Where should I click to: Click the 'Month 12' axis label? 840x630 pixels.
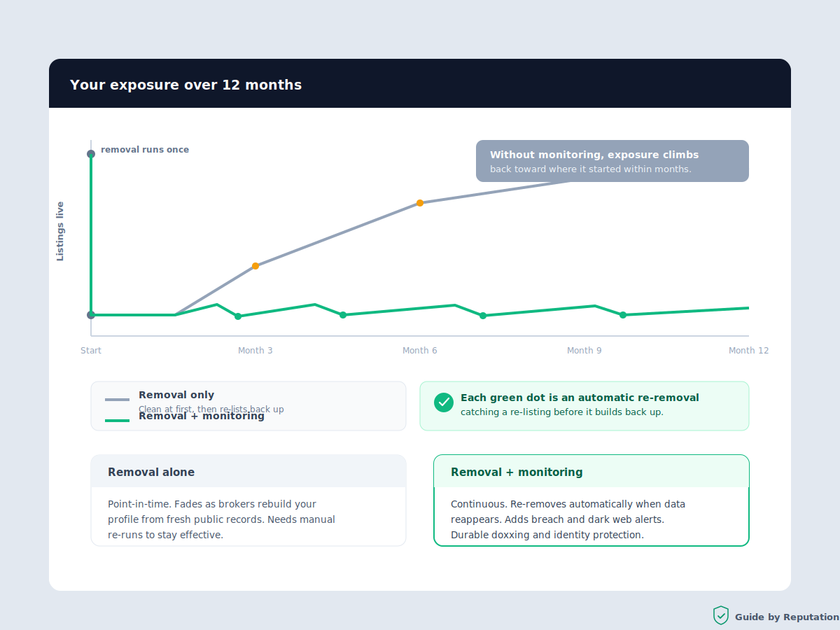pyautogui.click(x=748, y=351)
